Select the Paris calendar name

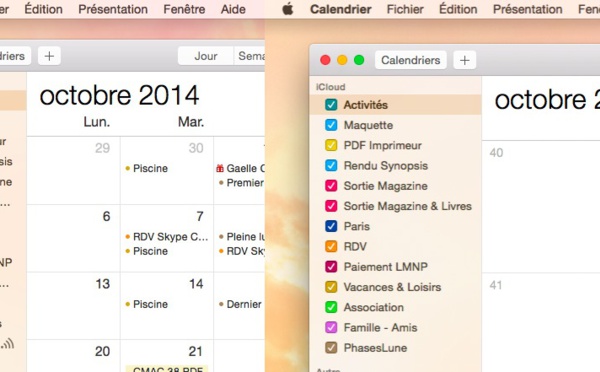pyautogui.click(x=357, y=226)
